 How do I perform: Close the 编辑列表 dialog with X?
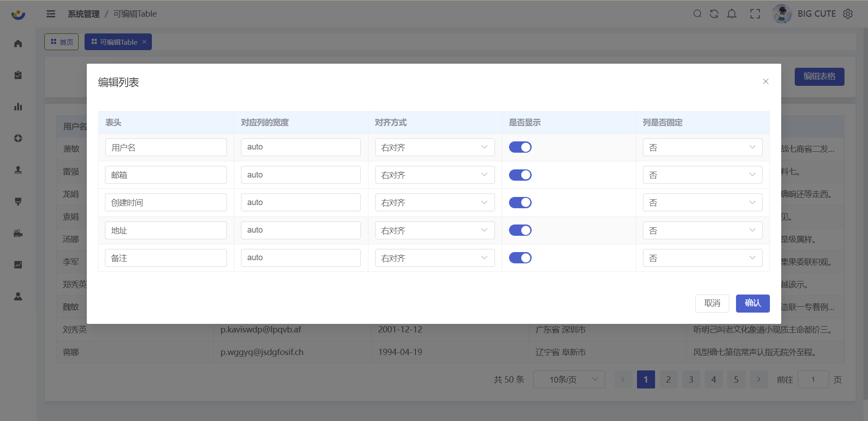pyautogui.click(x=765, y=81)
